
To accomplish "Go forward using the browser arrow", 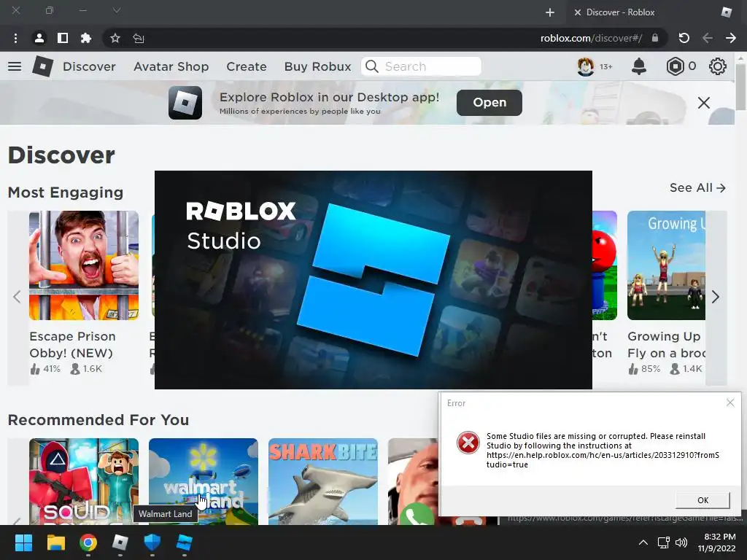I will coord(731,38).
